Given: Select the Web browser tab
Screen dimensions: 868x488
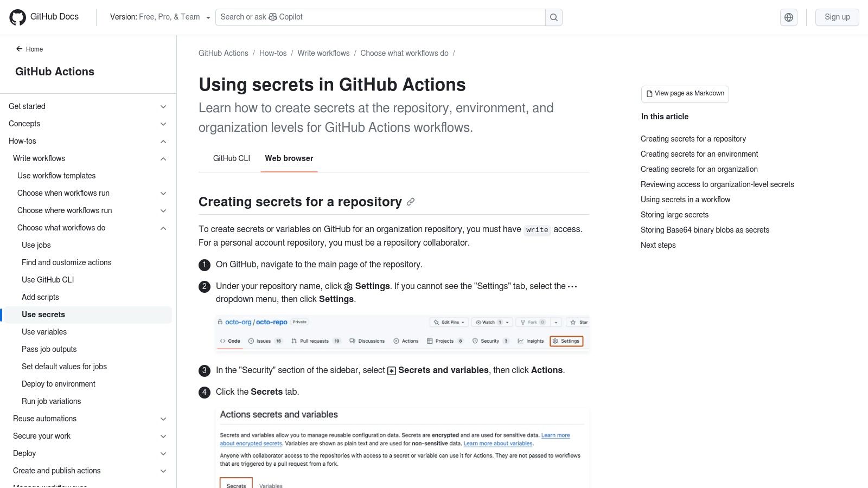Looking at the screenshot, I should click(x=289, y=158).
